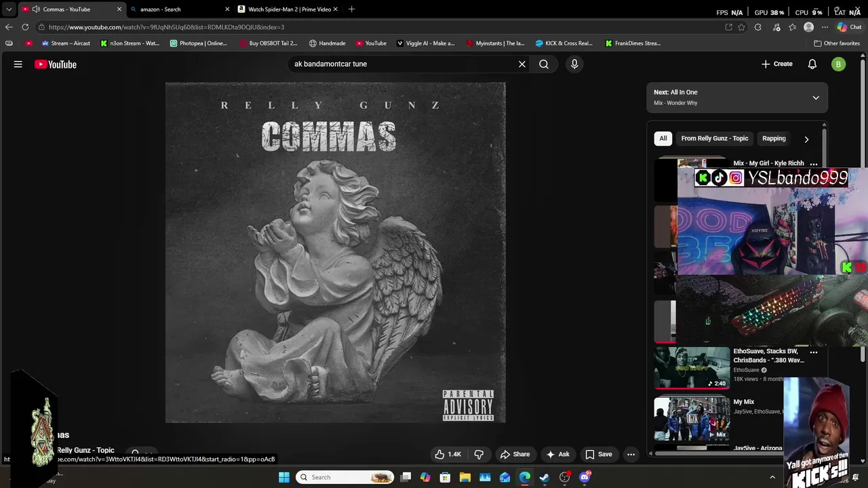Open the Other favorites folder
The height and width of the screenshot is (488, 868).
pyautogui.click(x=837, y=43)
